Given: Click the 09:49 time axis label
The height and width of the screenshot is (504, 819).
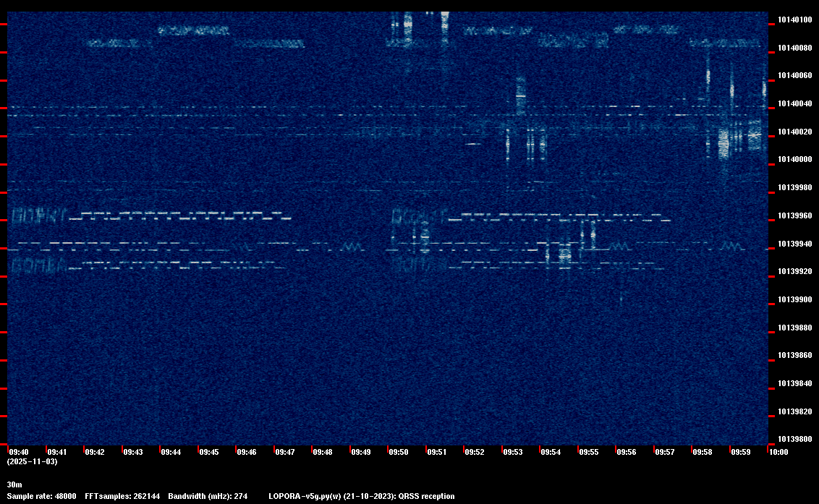Looking at the screenshot, I should click(x=361, y=452).
